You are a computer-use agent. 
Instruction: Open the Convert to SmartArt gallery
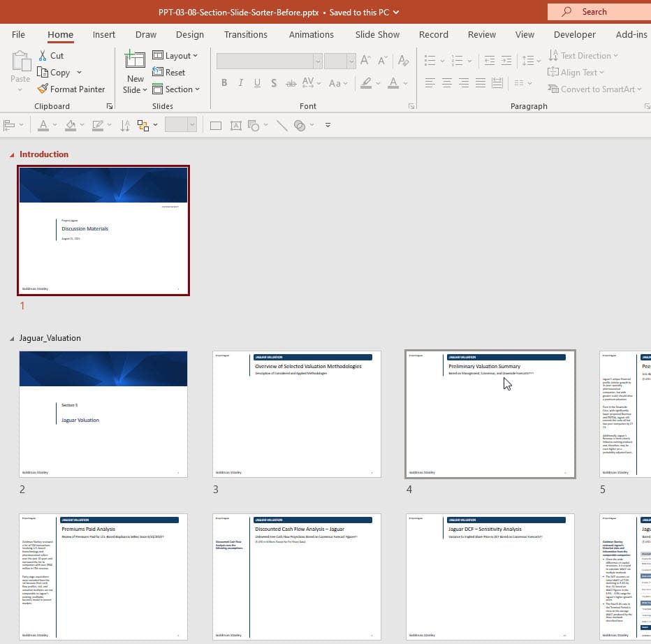coord(594,89)
